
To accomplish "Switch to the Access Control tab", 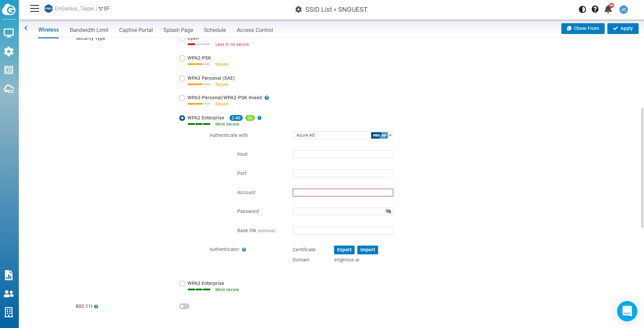I will (x=254, y=30).
